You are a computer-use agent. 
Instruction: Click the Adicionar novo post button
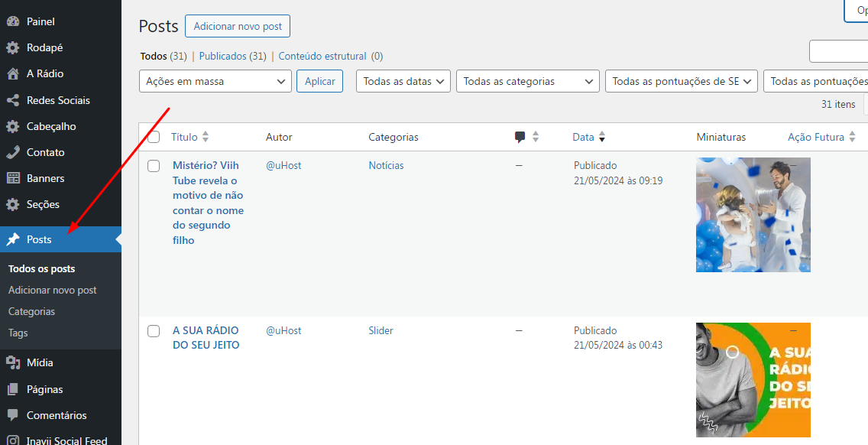click(237, 25)
